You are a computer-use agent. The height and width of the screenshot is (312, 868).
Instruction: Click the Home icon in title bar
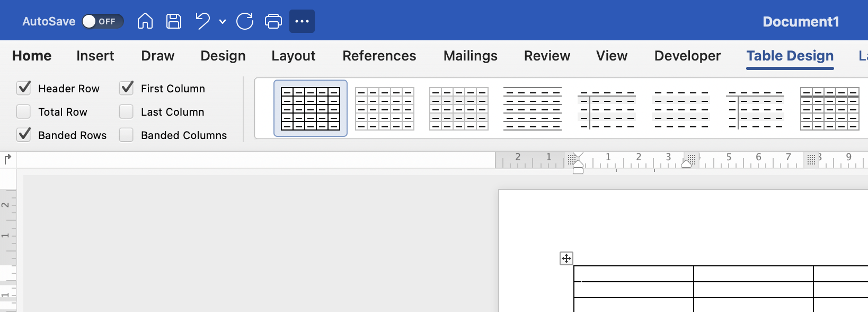tap(145, 21)
